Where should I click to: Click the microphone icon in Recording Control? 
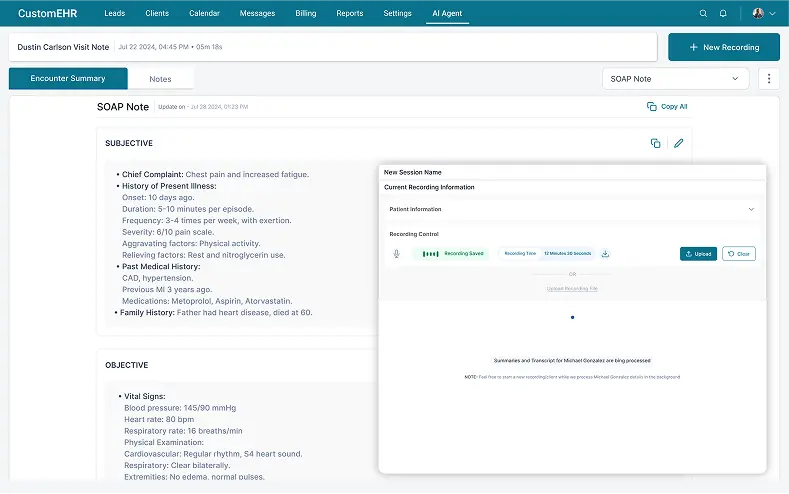(397, 254)
